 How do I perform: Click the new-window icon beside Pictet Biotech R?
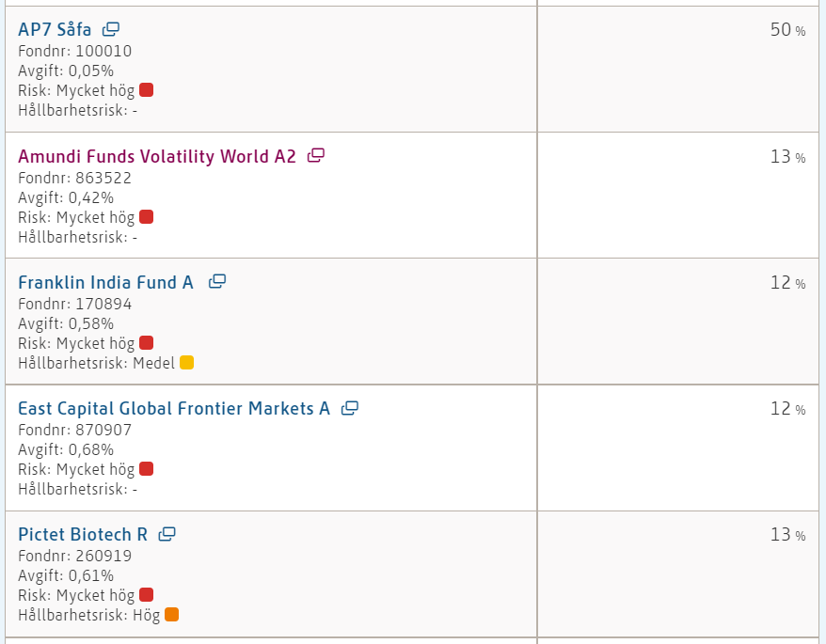coord(167,534)
